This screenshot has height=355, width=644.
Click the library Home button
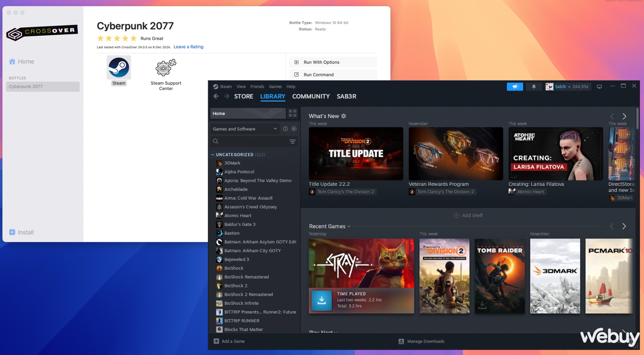248,113
